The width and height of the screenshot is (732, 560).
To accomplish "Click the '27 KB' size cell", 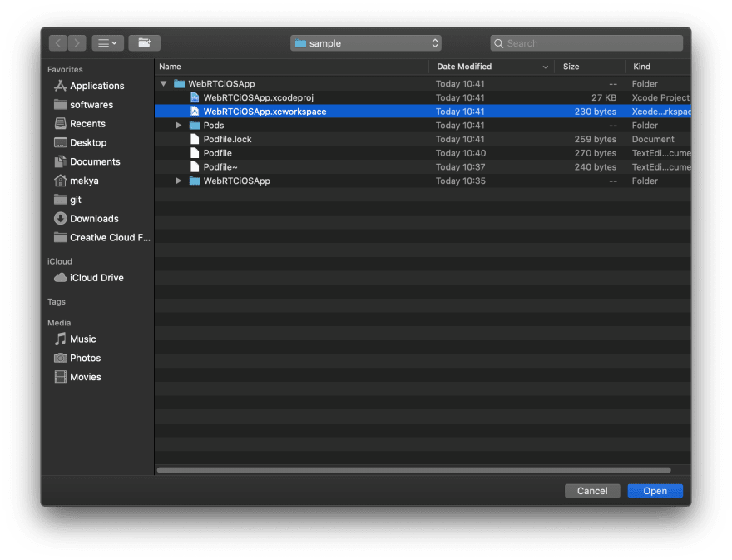I will (604, 97).
